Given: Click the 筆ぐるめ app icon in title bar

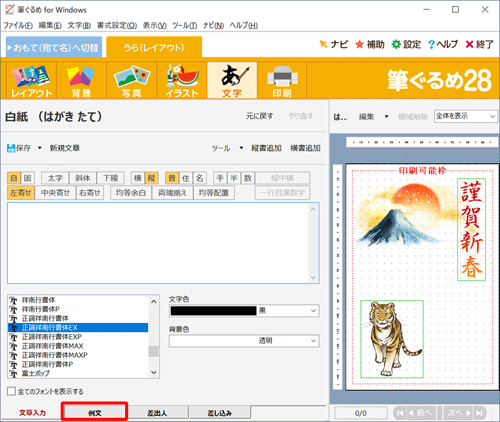Looking at the screenshot, I should click(x=9, y=9).
